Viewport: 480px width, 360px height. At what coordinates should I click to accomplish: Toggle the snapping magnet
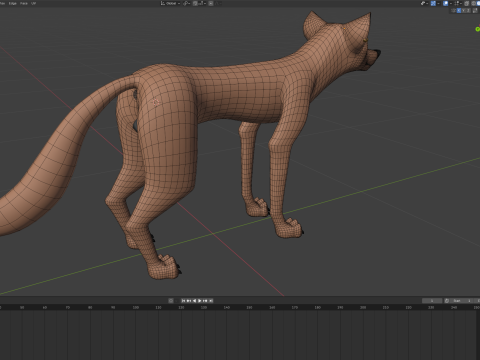(195, 3)
